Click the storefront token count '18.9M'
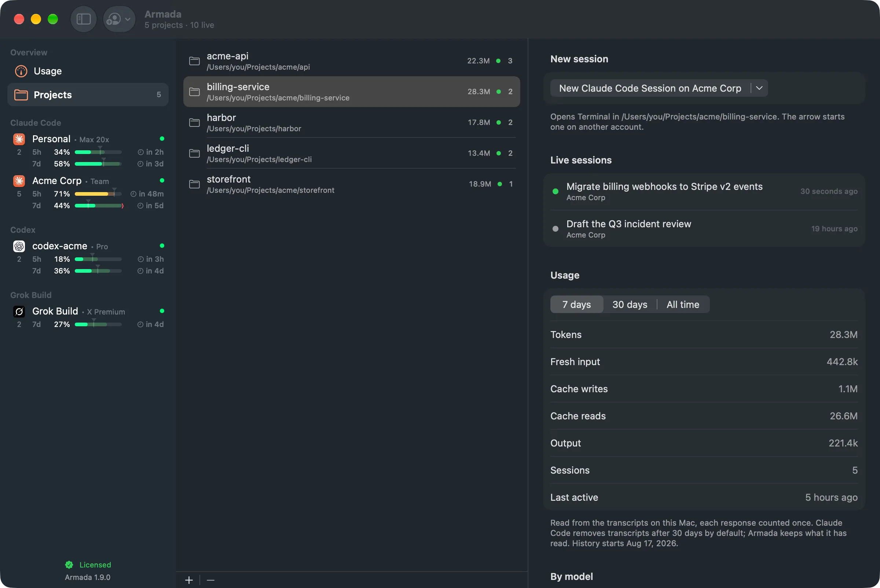 tap(480, 184)
